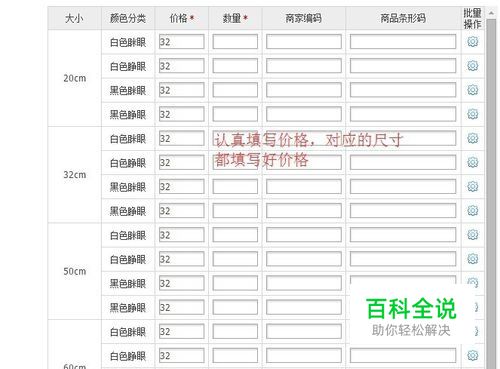Edit the price of 20cm 黑色静眼
This screenshot has width=500, height=369.
182,114
